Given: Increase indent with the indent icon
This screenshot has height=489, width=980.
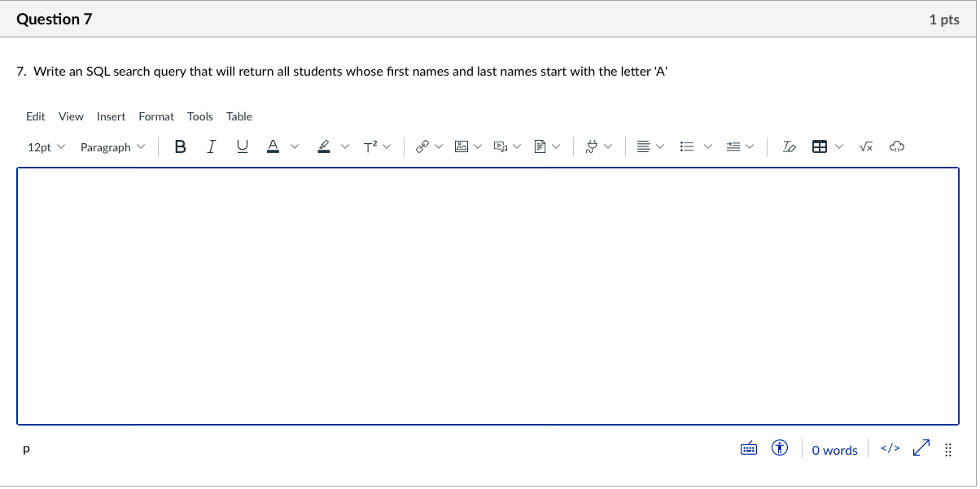Looking at the screenshot, I should 733,147.
